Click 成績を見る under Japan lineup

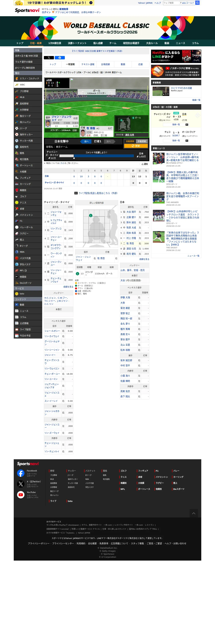point(144,259)
